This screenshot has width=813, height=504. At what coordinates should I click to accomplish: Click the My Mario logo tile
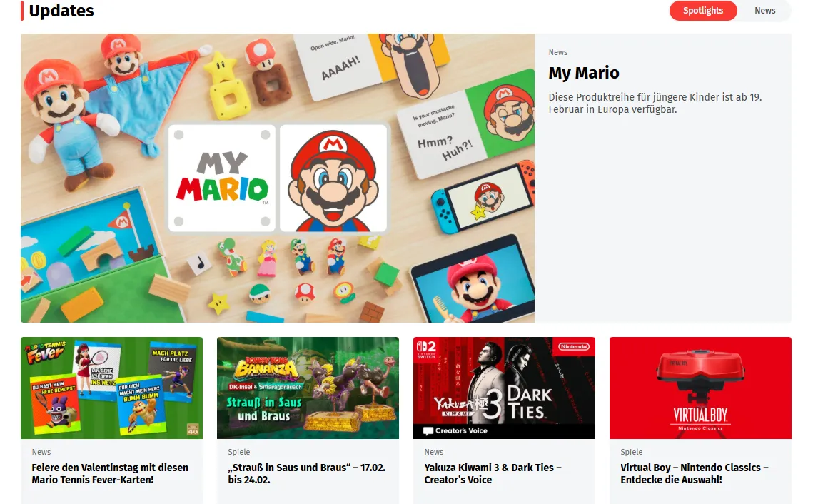(222, 178)
